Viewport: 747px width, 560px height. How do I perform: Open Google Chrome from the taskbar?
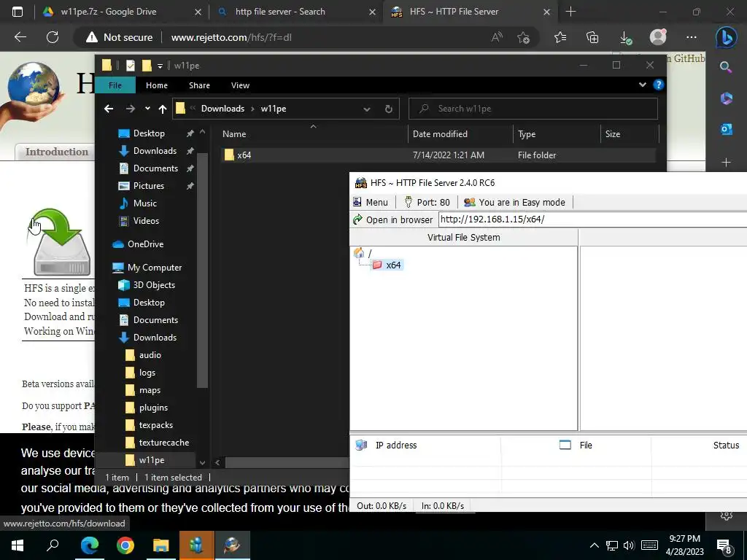click(x=125, y=545)
